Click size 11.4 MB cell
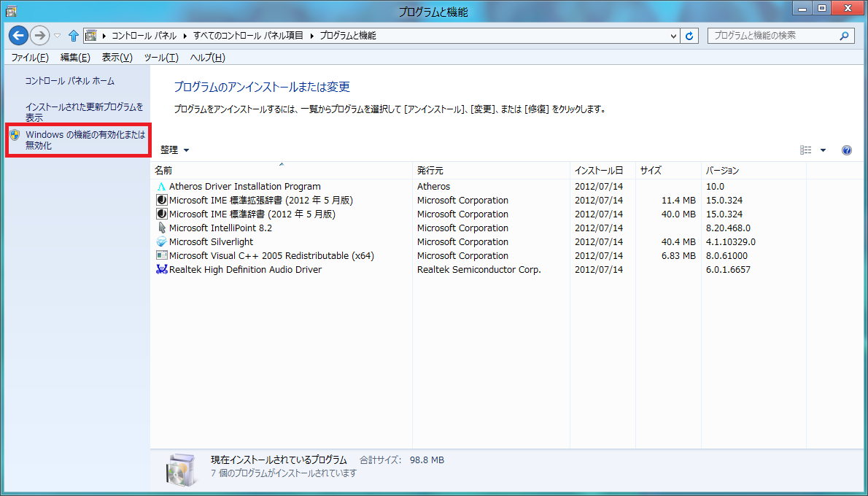The width and height of the screenshot is (868, 496). click(x=678, y=201)
